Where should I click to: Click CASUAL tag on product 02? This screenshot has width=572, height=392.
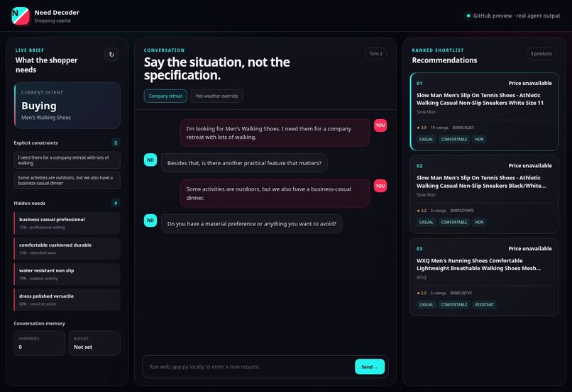coord(426,222)
